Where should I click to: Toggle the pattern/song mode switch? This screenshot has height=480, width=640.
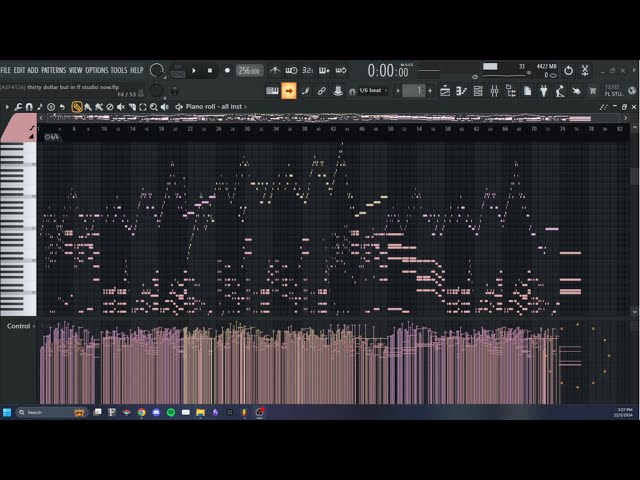coord(178,71)
